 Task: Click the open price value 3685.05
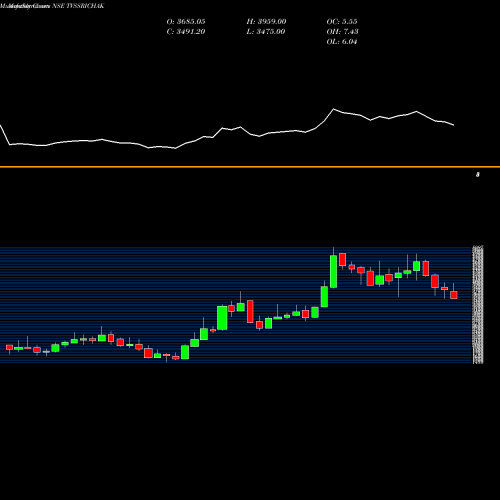pos(191,22)
